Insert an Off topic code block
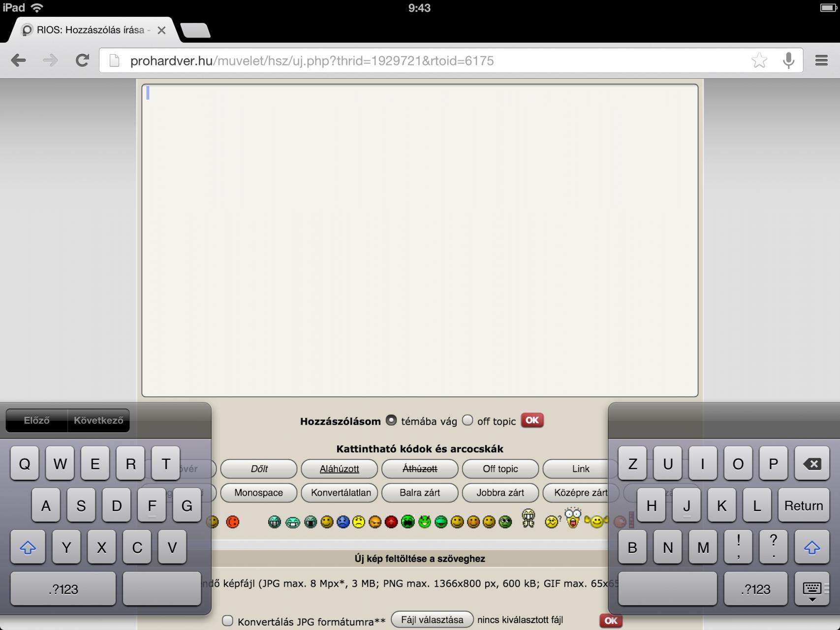The image size is (840, 630). click(500, 469)
